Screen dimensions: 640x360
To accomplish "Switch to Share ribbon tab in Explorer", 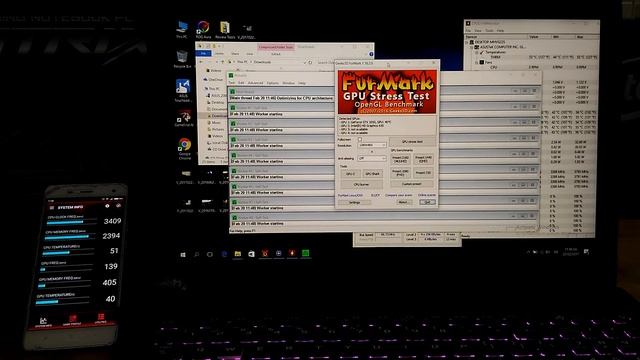I will pyautogui.click(x=236, y=53).
